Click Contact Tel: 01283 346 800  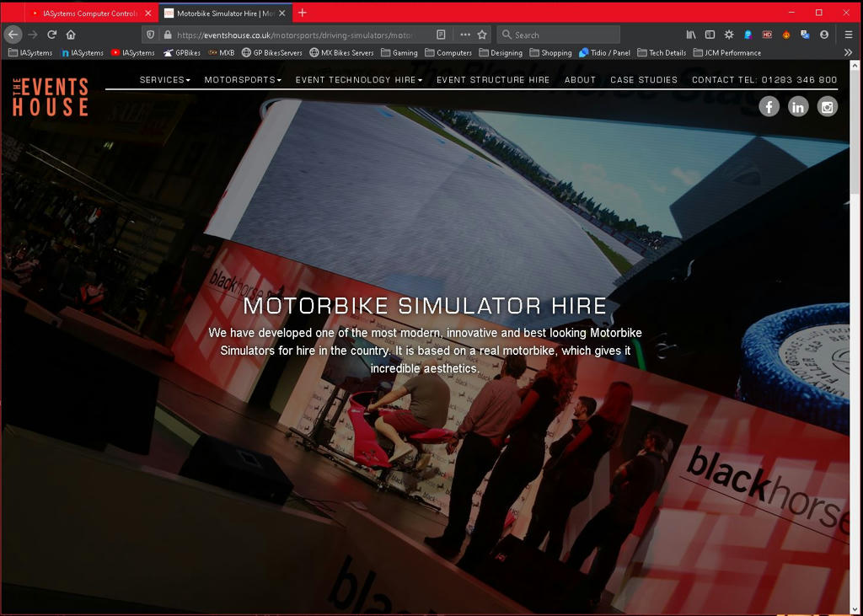764,80
